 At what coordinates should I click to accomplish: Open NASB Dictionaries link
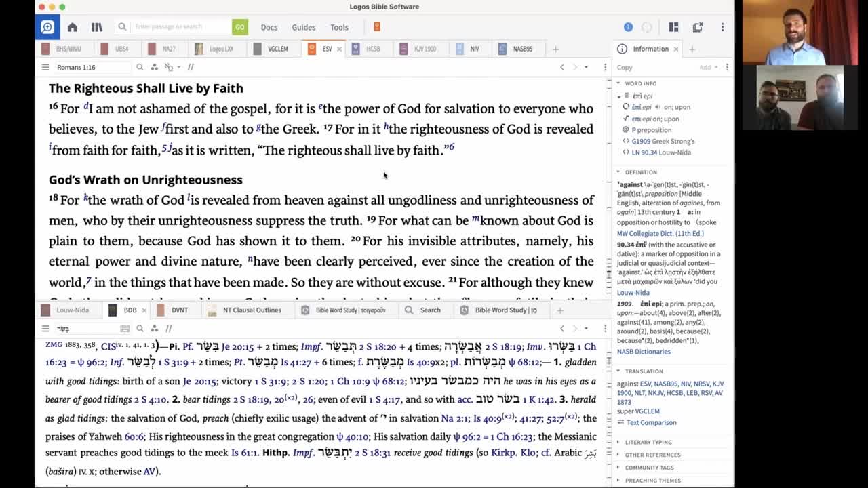[x=644, y=351]
